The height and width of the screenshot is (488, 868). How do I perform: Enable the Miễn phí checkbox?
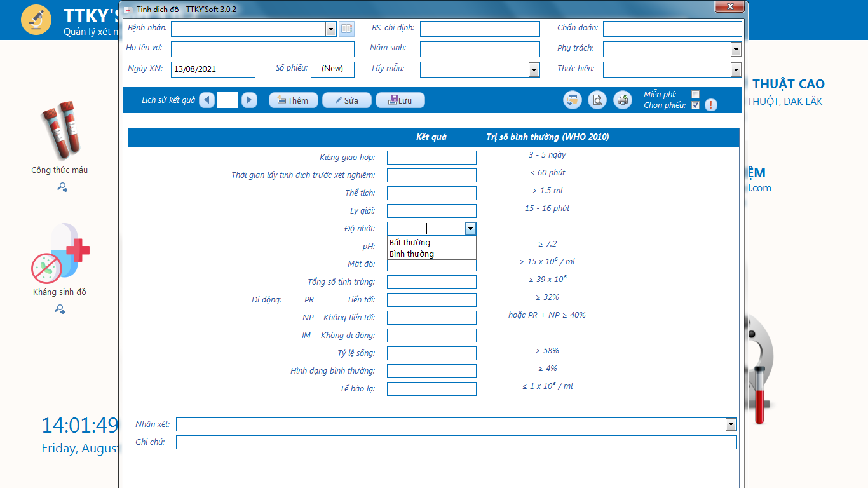(x=695, y=95)
